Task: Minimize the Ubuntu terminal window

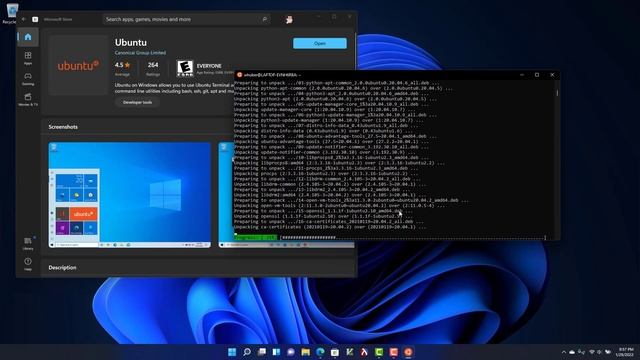Action: pos(522,75)
